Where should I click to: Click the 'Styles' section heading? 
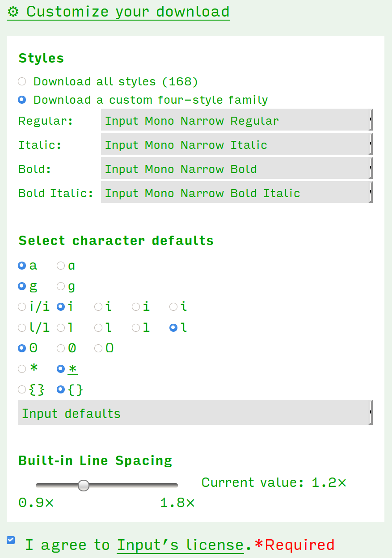[x=41, y=59]
